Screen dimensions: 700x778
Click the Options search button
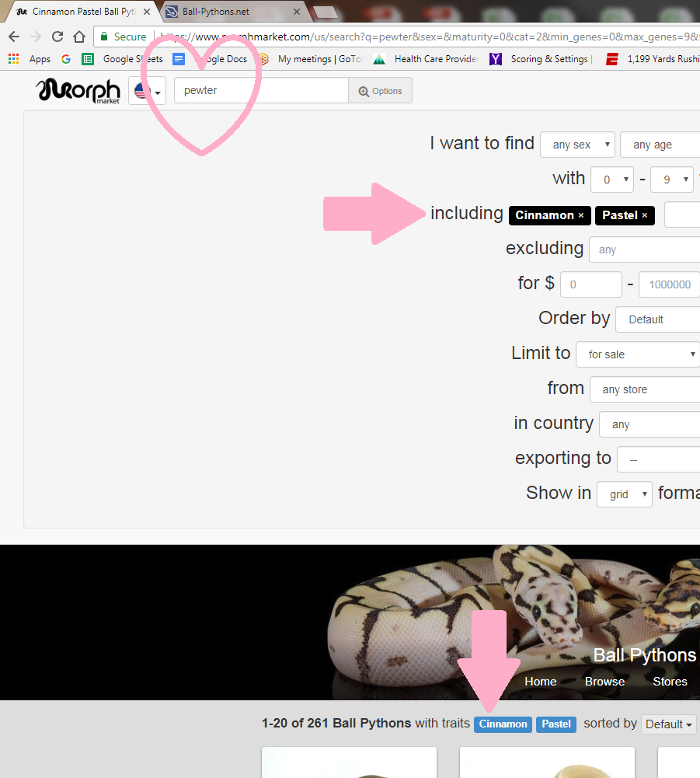click(x=380, y=91)
